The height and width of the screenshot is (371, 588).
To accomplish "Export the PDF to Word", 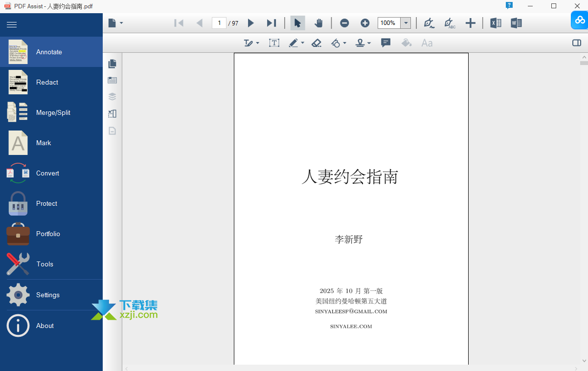I will click(x=516, y=23).
